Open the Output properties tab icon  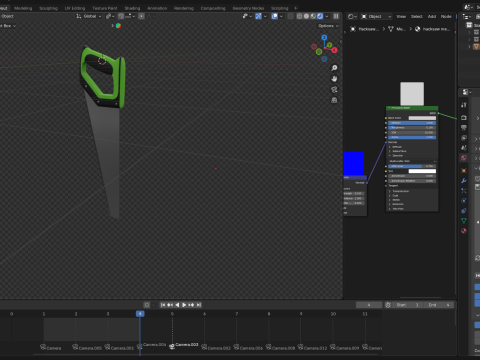[464, 128]
